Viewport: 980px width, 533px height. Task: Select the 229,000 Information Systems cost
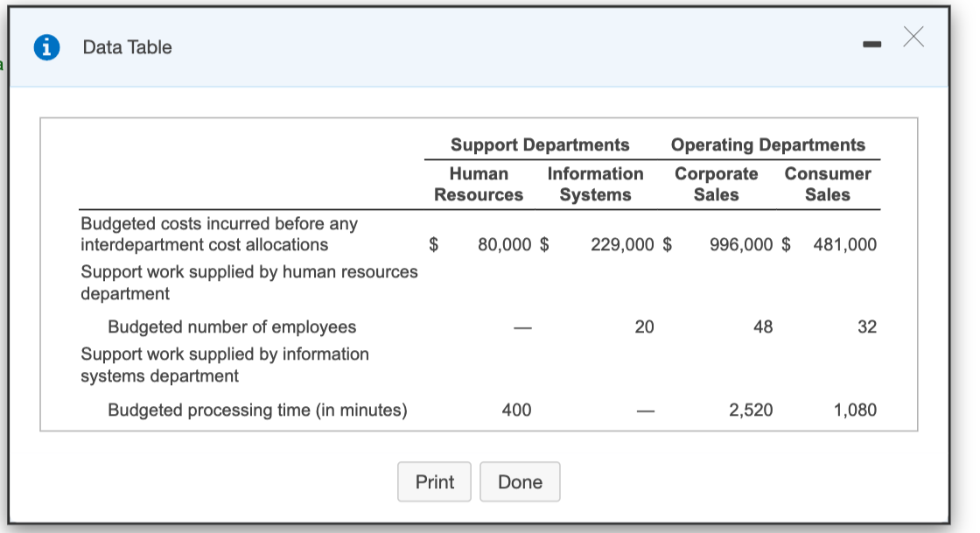pos(621,245)
